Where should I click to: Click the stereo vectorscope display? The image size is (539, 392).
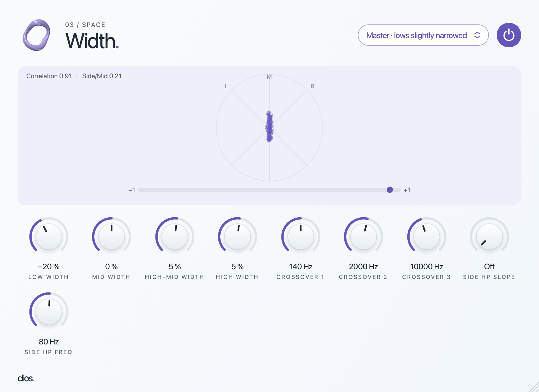269,128
